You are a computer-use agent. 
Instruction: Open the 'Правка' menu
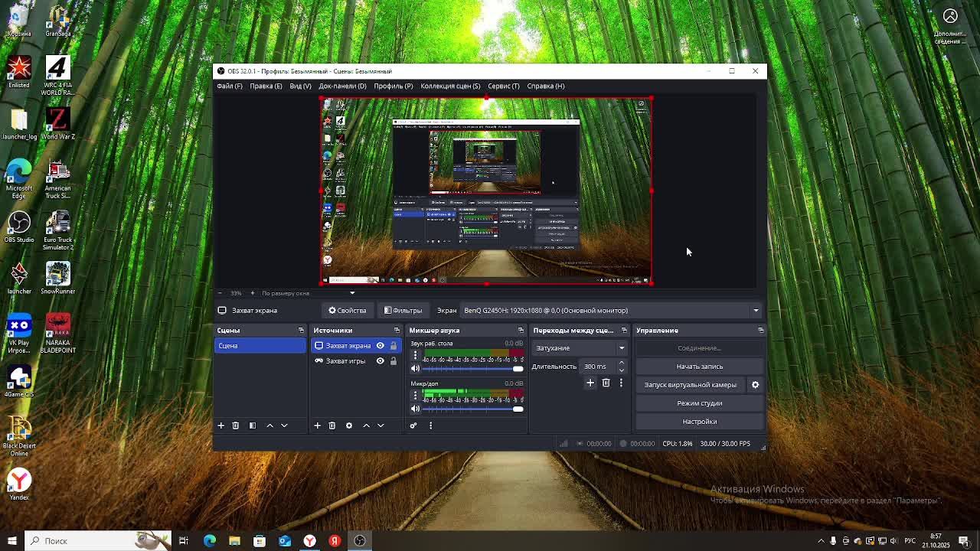pyautogui.click(x=266, y=86)
